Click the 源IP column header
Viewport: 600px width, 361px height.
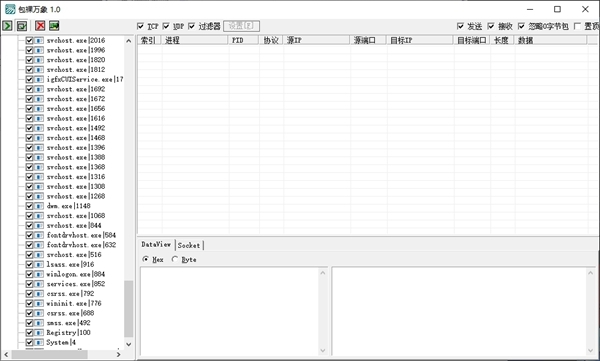tap(317, 40)
